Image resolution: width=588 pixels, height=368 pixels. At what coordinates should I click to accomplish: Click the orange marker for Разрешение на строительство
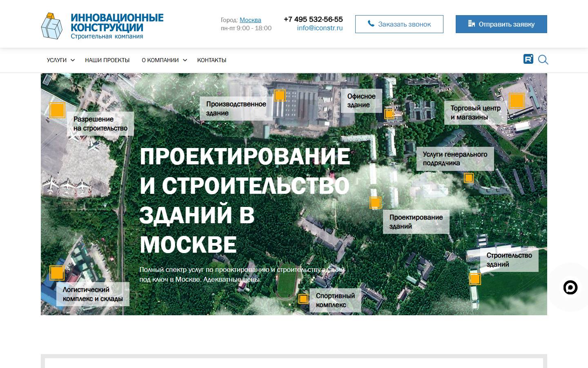58,110
